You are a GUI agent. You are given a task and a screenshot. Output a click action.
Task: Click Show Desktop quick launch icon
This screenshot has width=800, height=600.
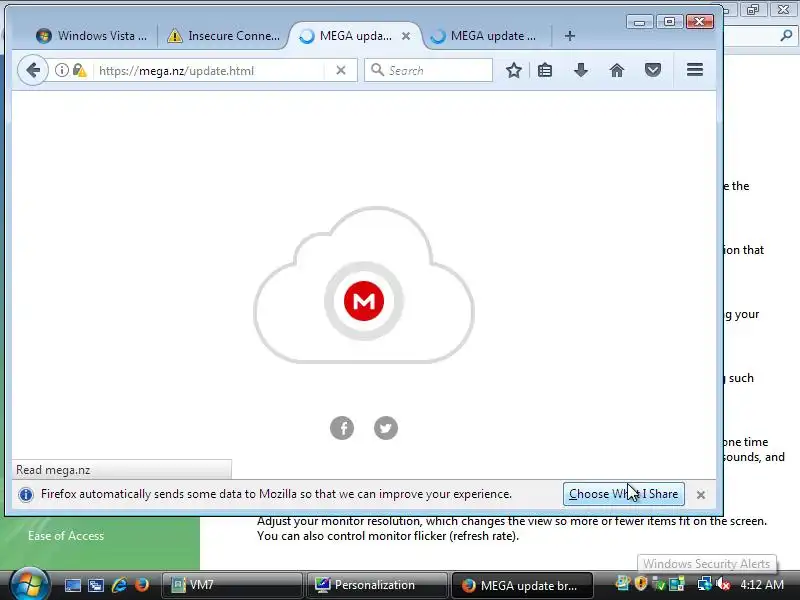click(72, 585)
